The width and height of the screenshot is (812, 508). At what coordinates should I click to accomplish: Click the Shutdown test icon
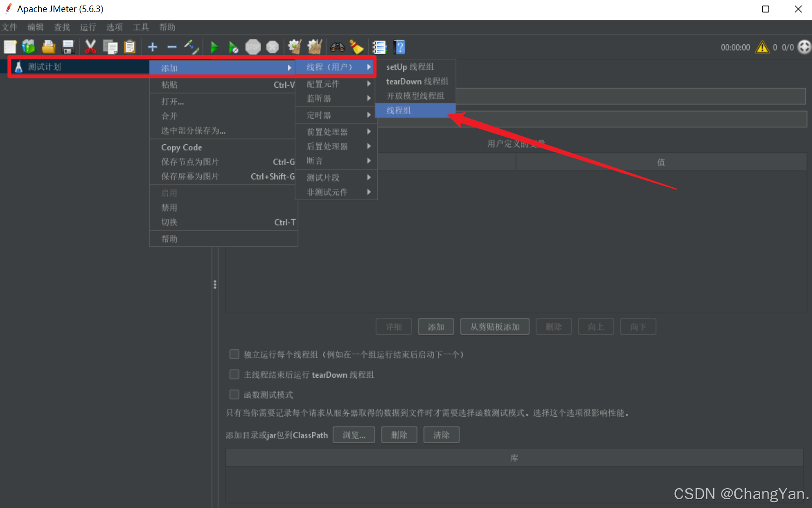pyautogui.click(x=273, y=47)
